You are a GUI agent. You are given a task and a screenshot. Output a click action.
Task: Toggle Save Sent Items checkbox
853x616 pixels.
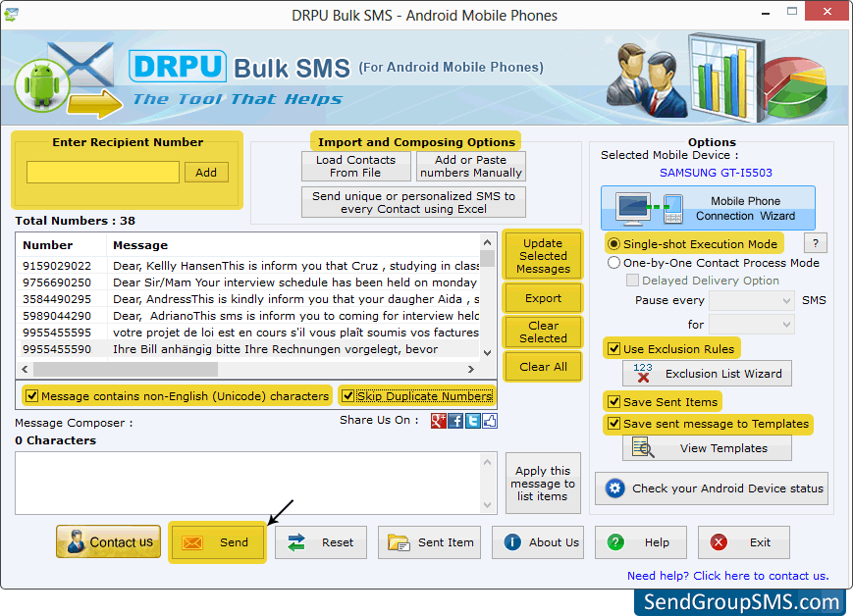point(613,402)
